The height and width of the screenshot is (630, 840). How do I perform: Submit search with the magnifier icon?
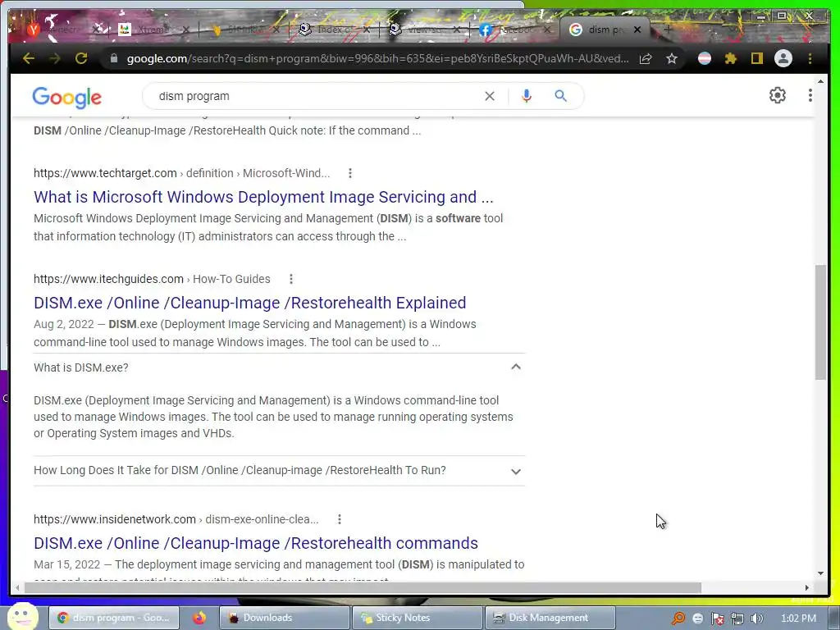(560, 96)
